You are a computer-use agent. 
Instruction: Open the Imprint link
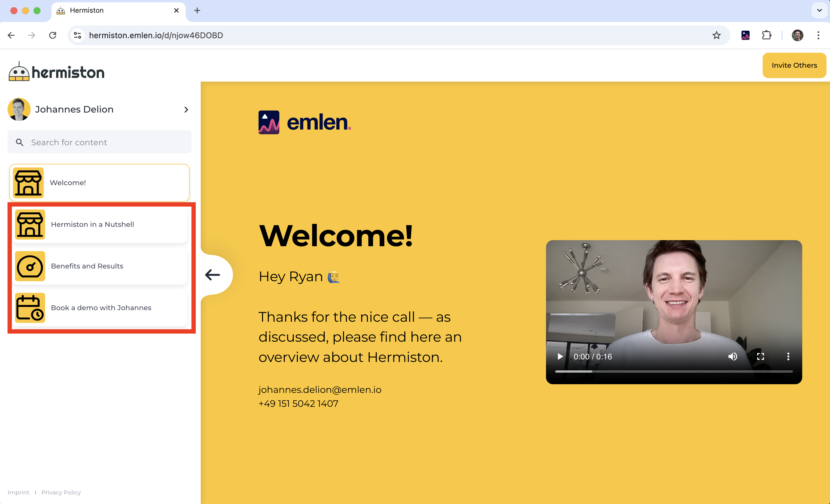[18, 492]
